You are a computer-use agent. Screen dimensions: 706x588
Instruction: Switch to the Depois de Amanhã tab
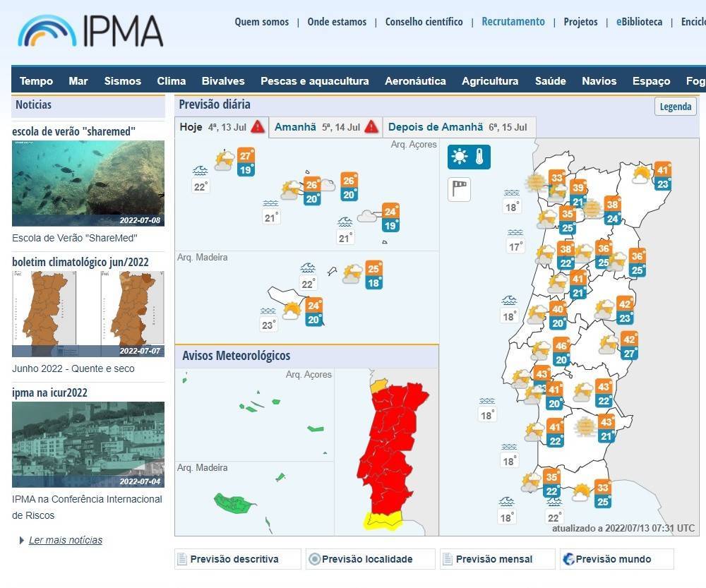click(x=458, y=127)
